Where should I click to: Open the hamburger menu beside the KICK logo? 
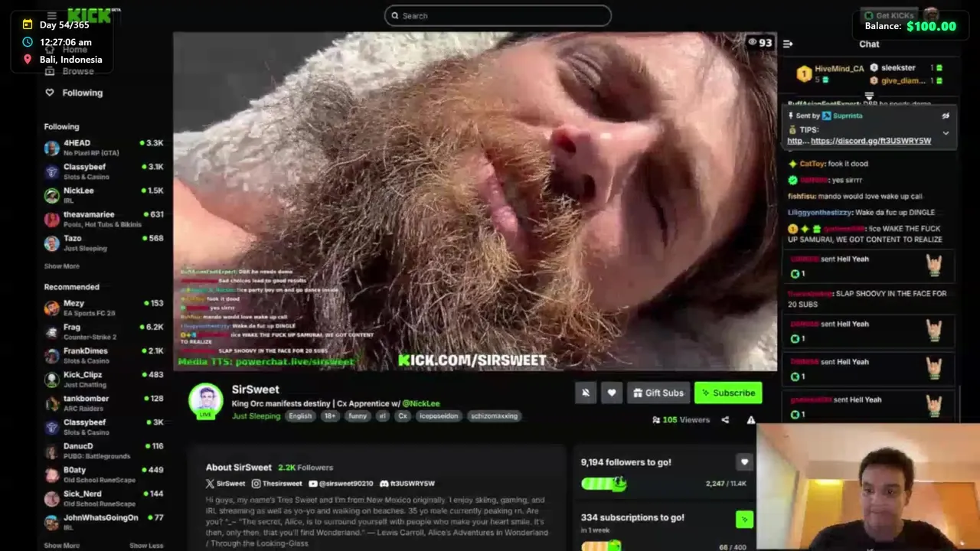coord(52,15)
